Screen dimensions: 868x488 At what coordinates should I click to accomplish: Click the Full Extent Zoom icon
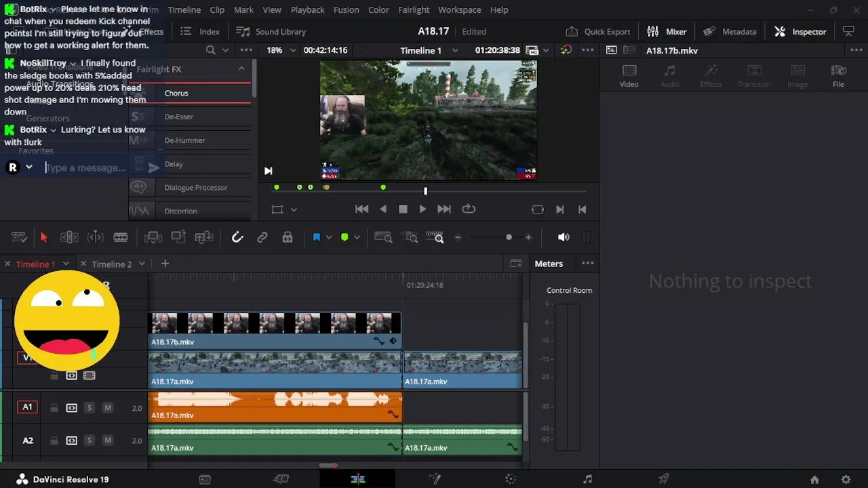(x=383, y=237)
